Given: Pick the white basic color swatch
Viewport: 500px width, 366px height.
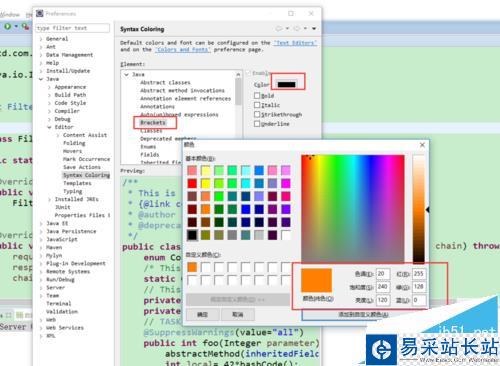Looking at the screenshot, I should (286, 235).
